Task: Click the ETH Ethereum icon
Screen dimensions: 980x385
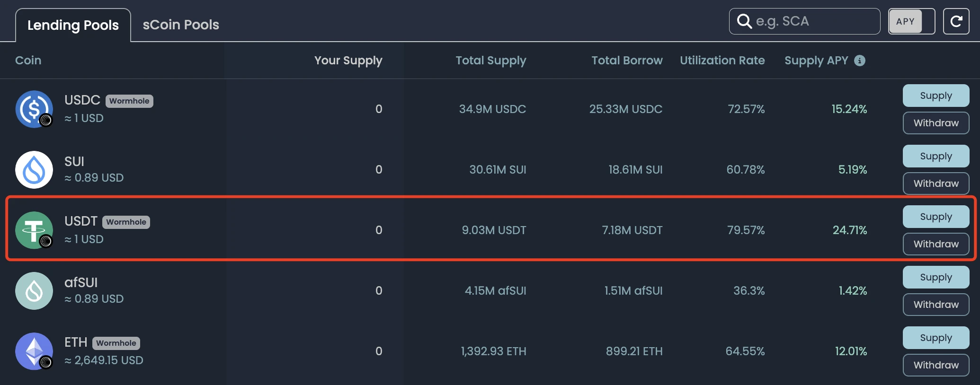Action: [34, 351]
